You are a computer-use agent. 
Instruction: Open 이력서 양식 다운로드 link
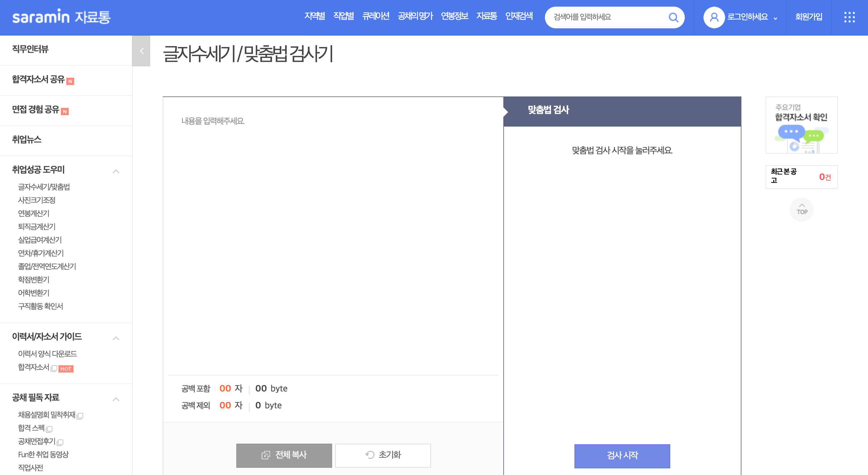48,354
